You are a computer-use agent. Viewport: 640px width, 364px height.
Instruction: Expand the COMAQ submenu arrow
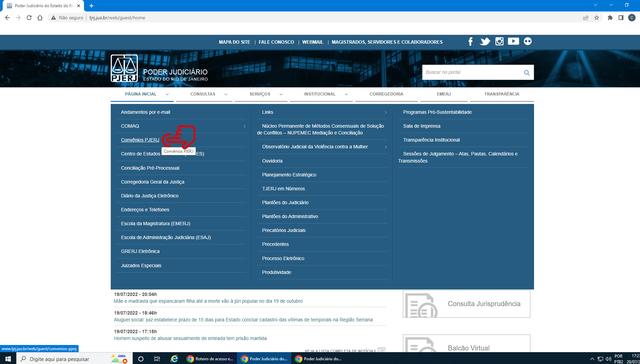tap(244, 126)
